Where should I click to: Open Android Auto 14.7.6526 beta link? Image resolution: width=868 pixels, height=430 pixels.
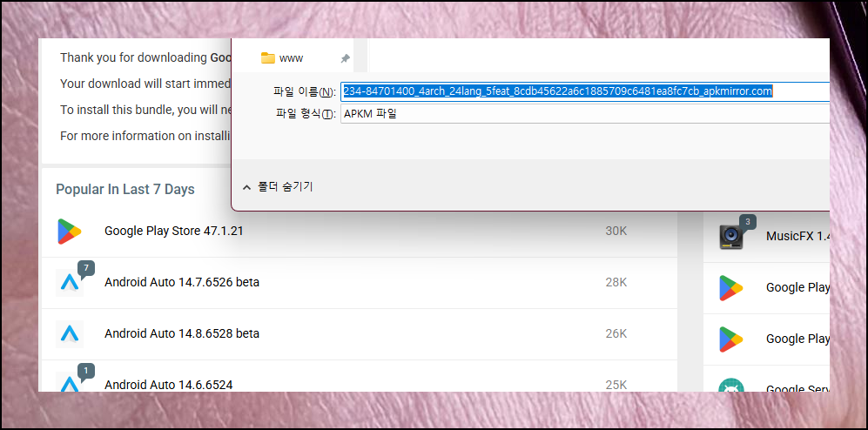(182, 282)
